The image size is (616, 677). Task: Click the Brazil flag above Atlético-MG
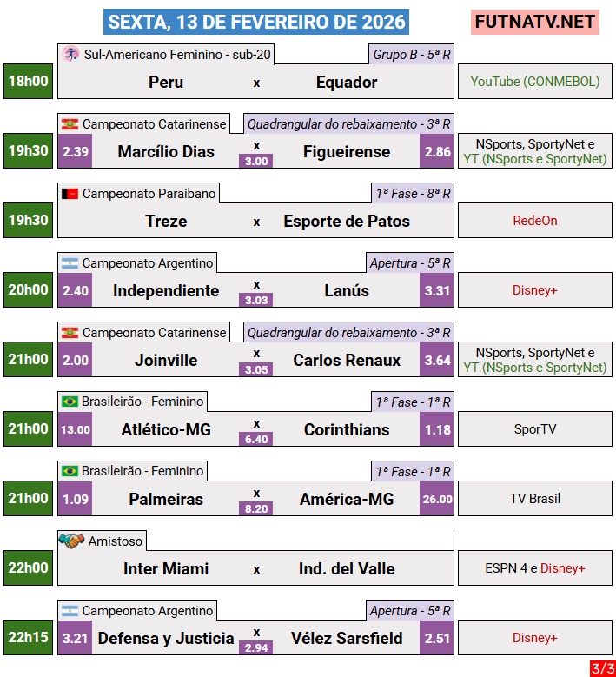point(70,402)
